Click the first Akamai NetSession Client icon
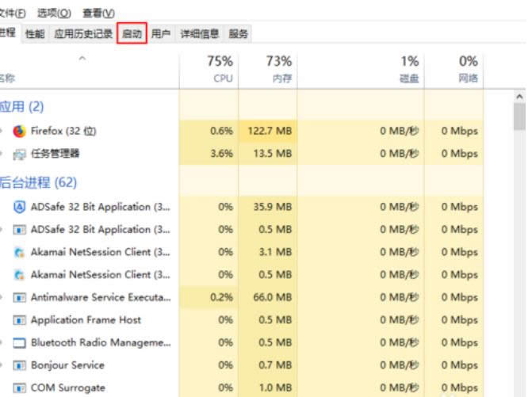This screenshot has height=397, width=532. click(x=20, y=252)
